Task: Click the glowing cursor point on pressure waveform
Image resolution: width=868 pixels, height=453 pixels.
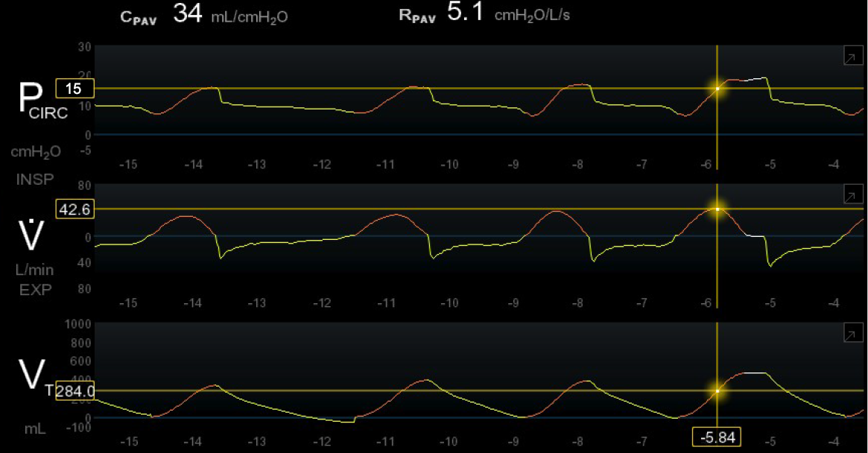Action: [x=717, y=88]
